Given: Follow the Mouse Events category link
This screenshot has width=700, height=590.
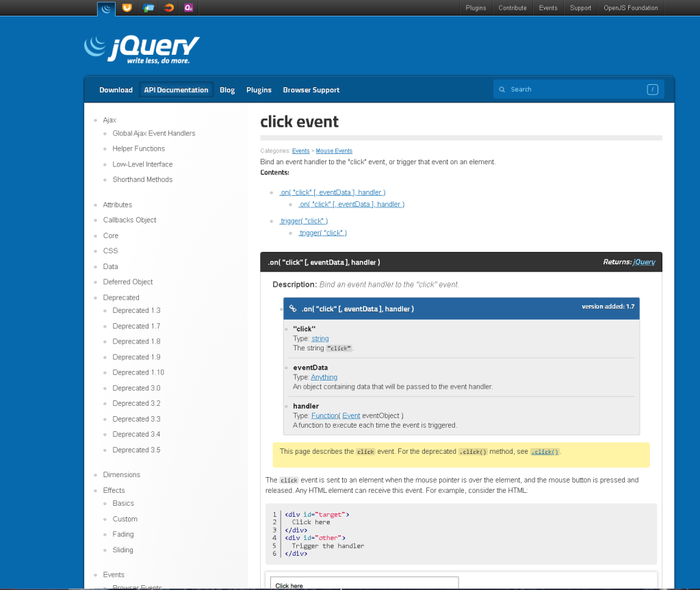Looking at the screenshot, I should pos(334,151).
